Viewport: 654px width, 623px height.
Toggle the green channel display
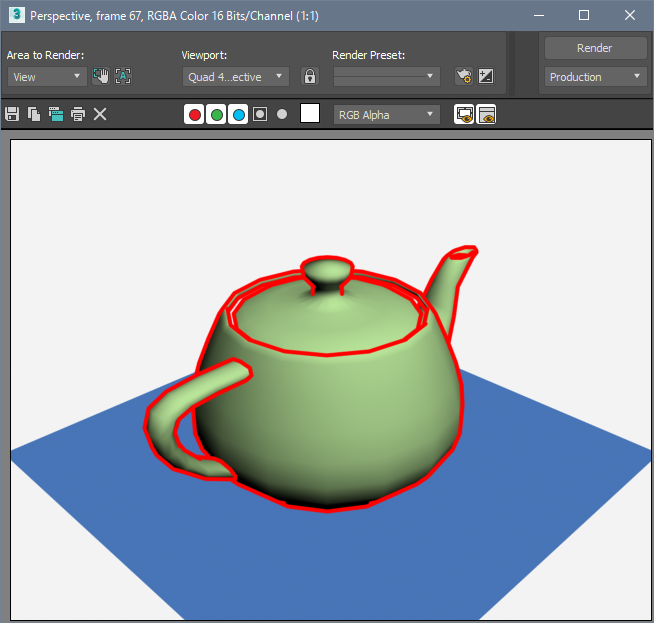click(216, 114)
